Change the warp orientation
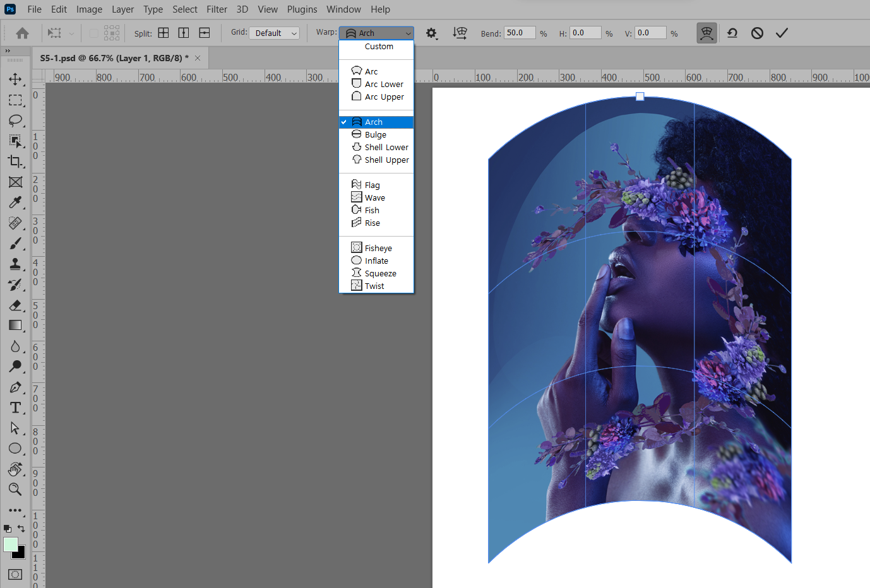The height and width of the screenshot is (588, 870). coord(460,33)
